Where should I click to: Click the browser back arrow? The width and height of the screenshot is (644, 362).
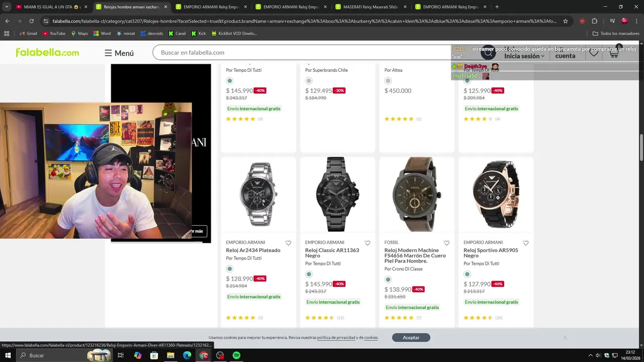[7, 21]
